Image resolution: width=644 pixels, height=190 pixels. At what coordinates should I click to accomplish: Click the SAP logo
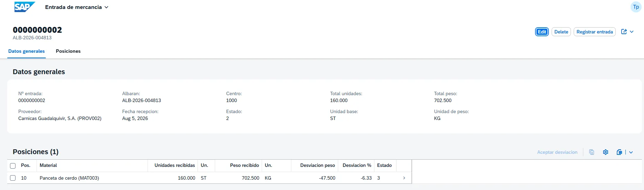pyautogui.click(x=24, y=7)
